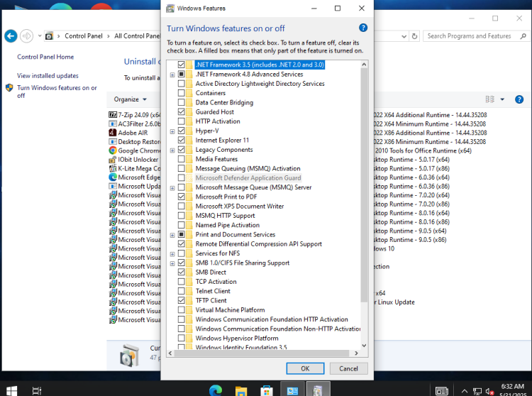The width and height of the screenshot is (532, 396).
Task: Confirm with OK button
Action: click(305, 368)
